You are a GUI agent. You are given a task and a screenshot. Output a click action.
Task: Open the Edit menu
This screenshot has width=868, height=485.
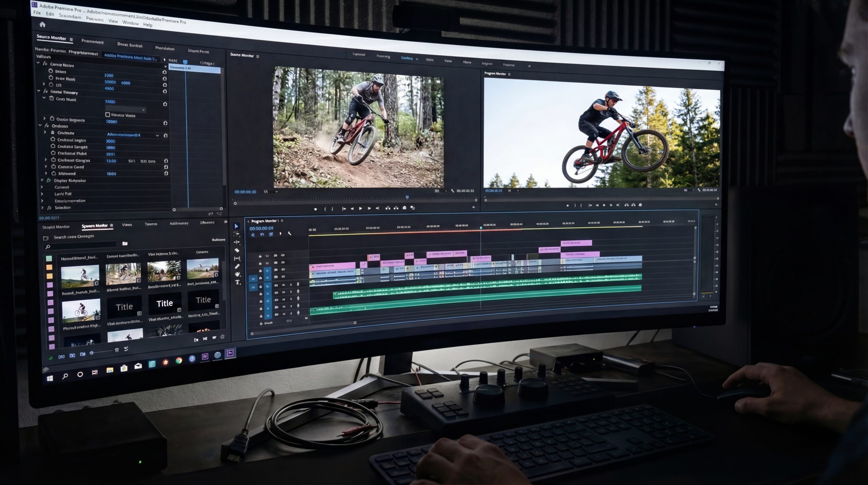click(50, 14)
